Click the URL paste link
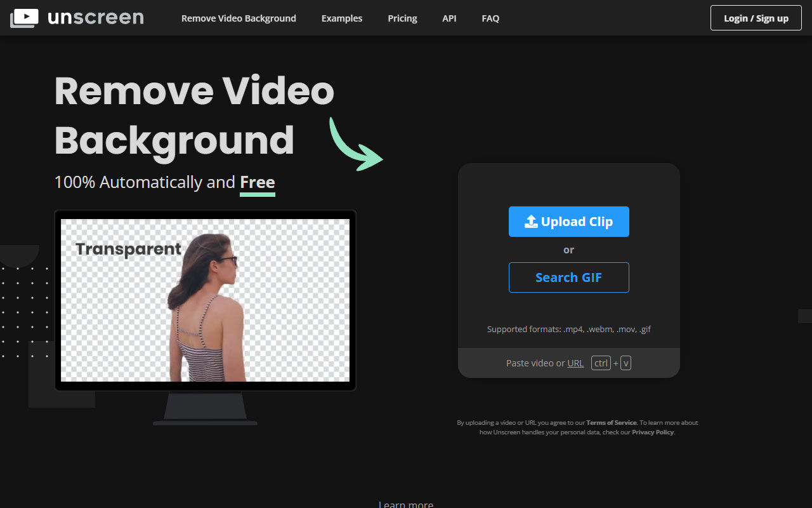812x508 pixels. (575, 363)
